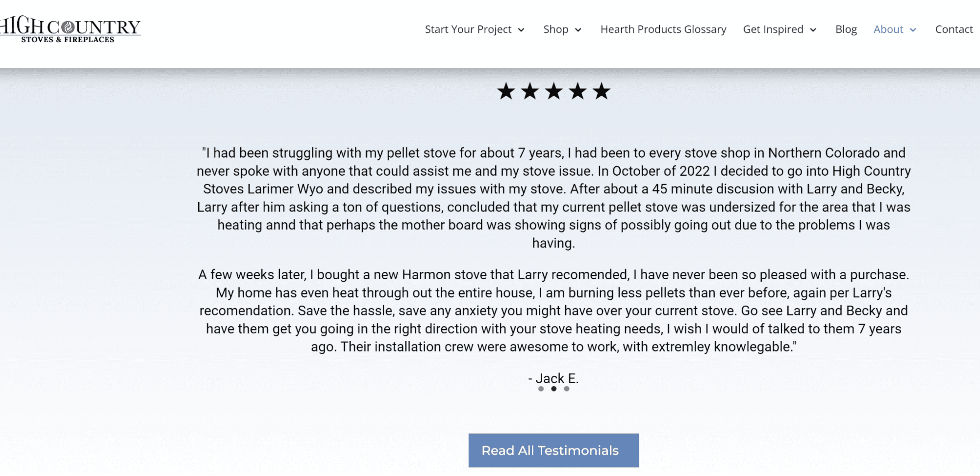
Task: Click the High Country Stoves logo
Action: tap(71, 30)
